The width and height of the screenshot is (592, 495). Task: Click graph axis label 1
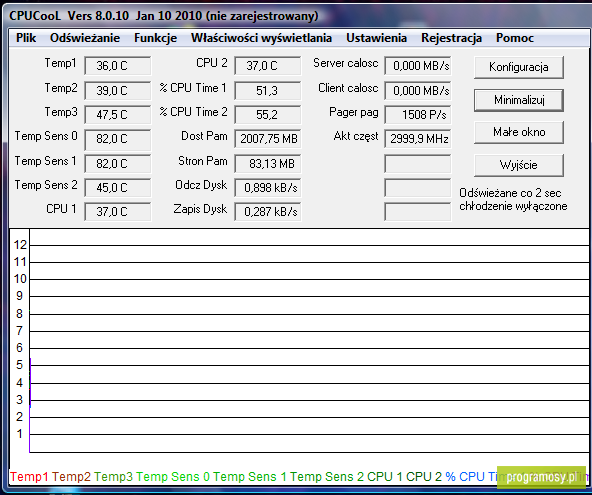click(x=20, y=434)
